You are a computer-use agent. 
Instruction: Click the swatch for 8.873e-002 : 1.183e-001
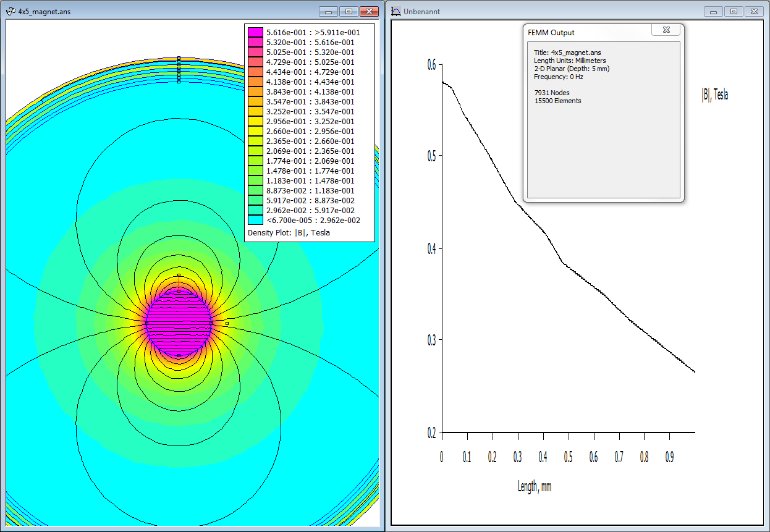(x=255, y=190)
